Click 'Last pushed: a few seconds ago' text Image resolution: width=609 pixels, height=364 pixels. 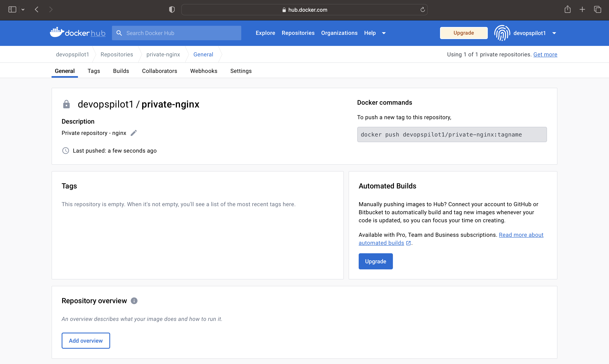[x=115, y=151]
